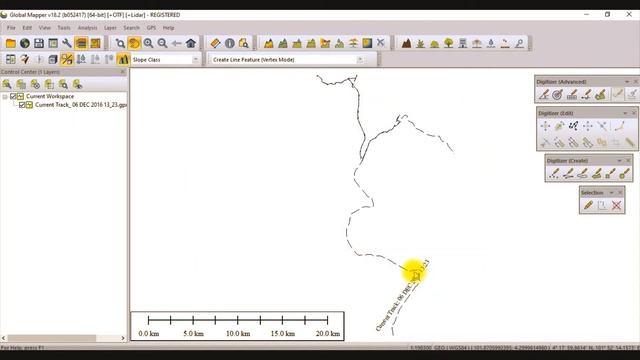This screenshot has height=360, width=640.
Task: Open Digitizer (Create) toolbar options arrow
Action: point(619,161)
